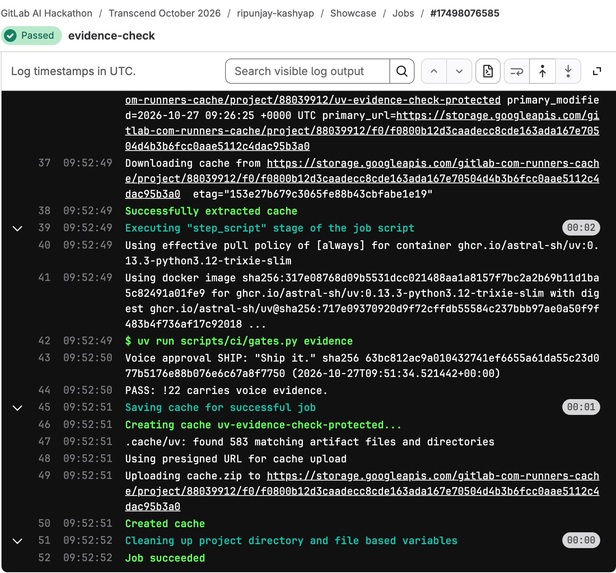Click line number 42

[44, 341]
